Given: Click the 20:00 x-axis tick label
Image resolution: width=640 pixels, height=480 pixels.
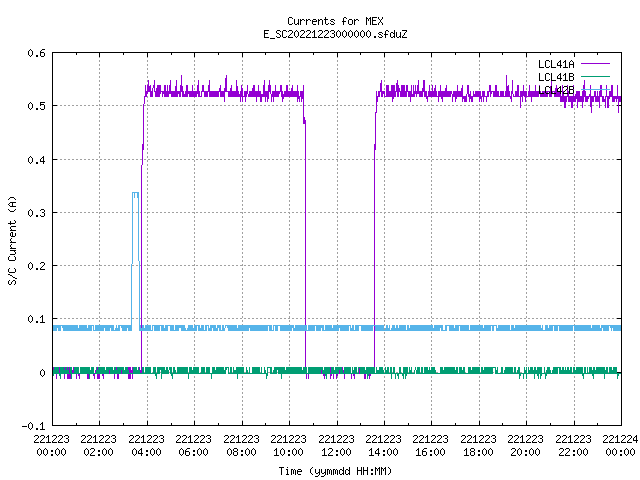Looking at the screenshot, I should coord(525,452).
